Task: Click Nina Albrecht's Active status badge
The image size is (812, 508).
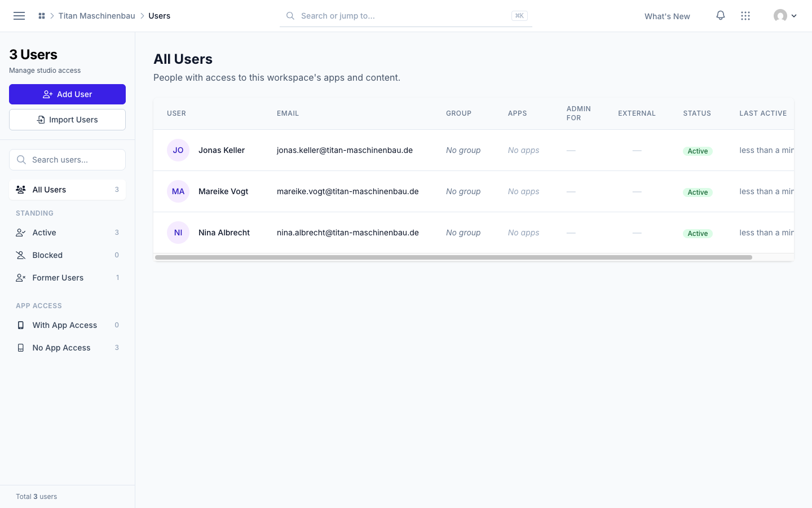Action: click(698, 233)
